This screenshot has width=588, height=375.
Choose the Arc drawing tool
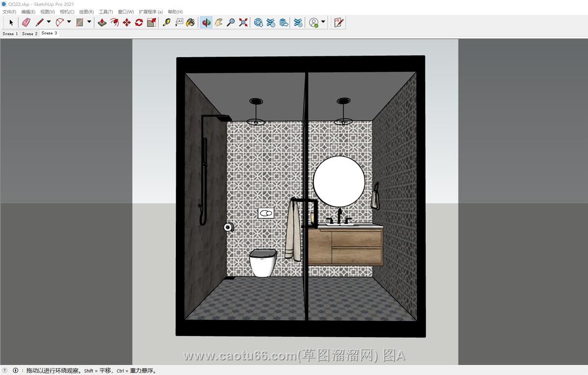pyautogui.click(x=60, y=23)
